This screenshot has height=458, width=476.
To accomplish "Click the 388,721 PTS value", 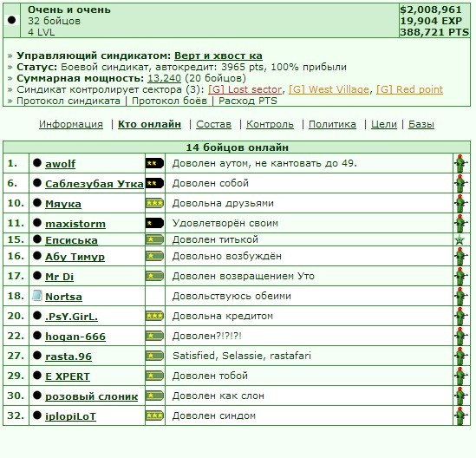I will click(x=434, y=32).
